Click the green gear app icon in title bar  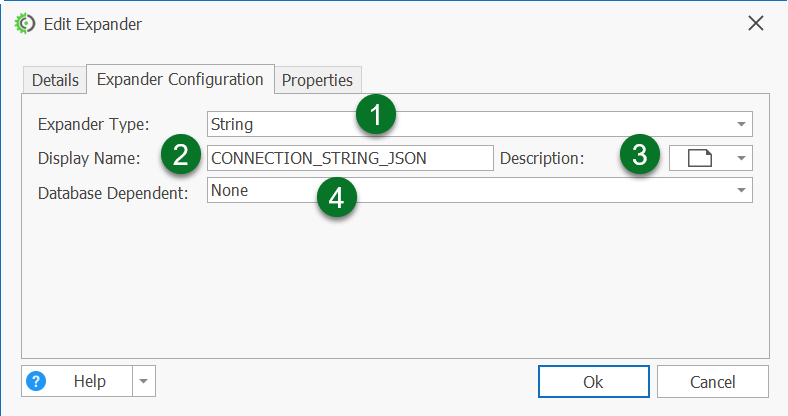pyautogui.click(x=25, y=23)
